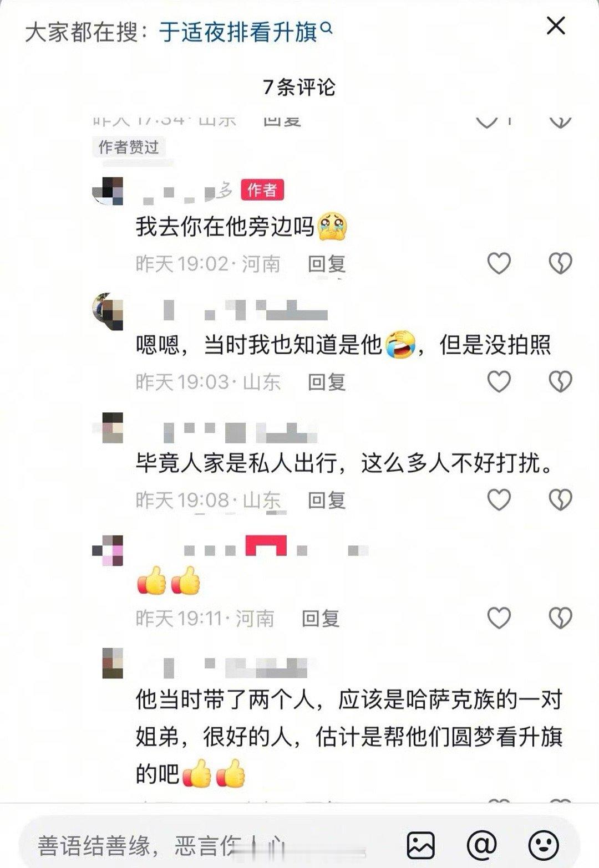Dislike the comment 我去你在他旁边吗
Image resolution: width=599 pixels, height=868 pixels.
560,263
